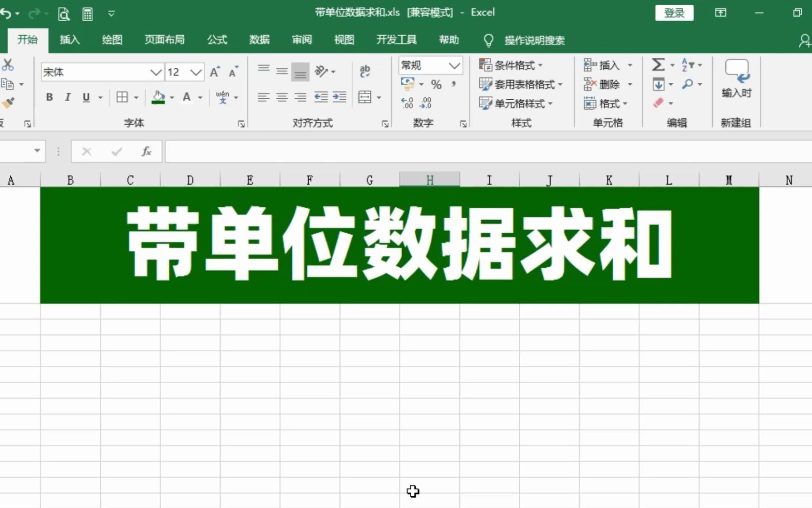
Task: Click the Accounting Number Format icon
Action: [x=407, y=84]
